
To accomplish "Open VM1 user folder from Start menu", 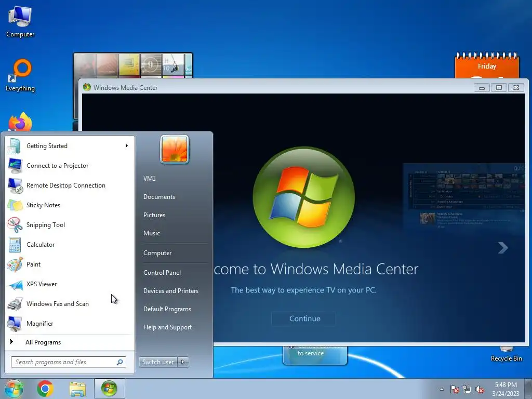I will click(x=149, y=179).
